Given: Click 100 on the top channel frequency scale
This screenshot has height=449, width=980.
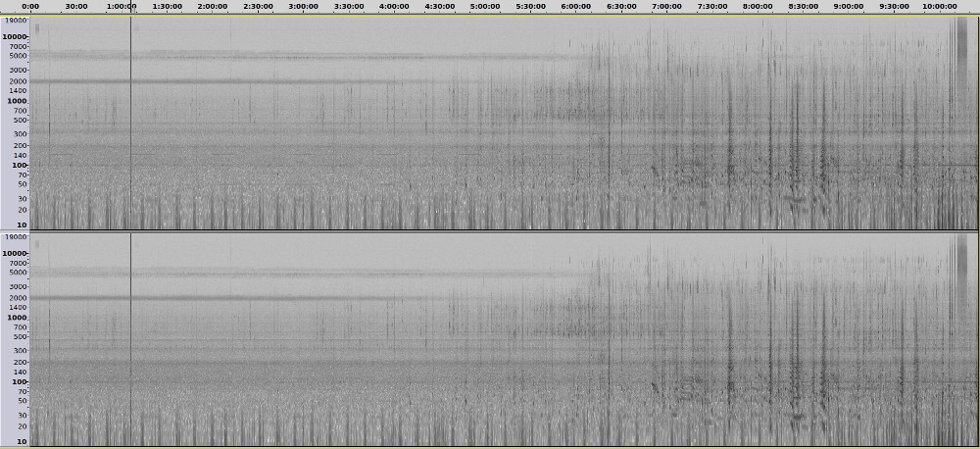Looking at the screenshot, I should point(19,165).
